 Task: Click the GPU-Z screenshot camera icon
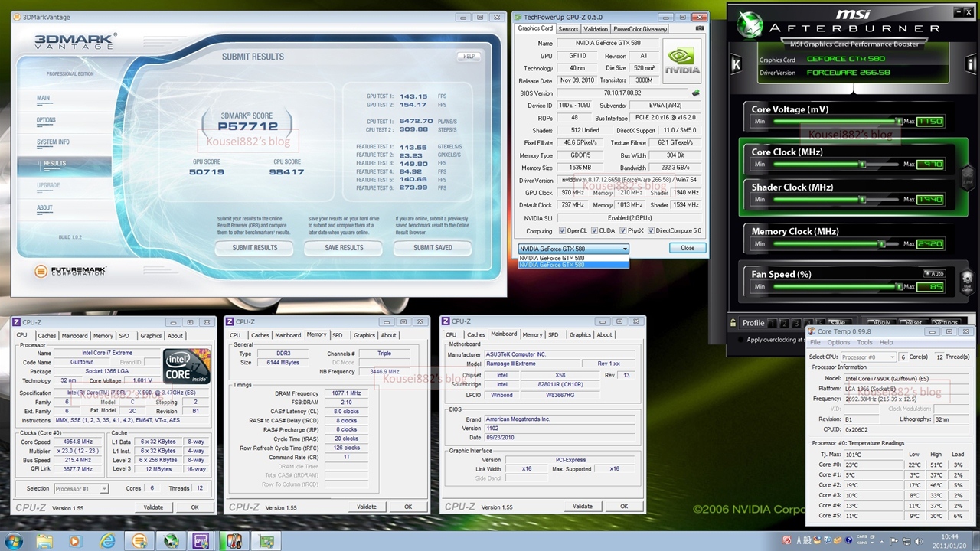pos(700,28)
